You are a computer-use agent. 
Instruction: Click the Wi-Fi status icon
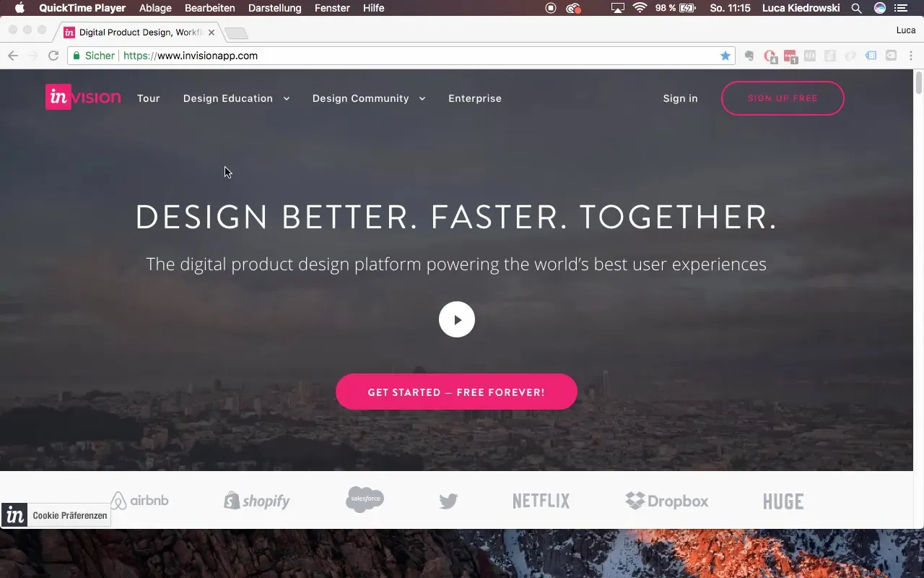[640, 8]
